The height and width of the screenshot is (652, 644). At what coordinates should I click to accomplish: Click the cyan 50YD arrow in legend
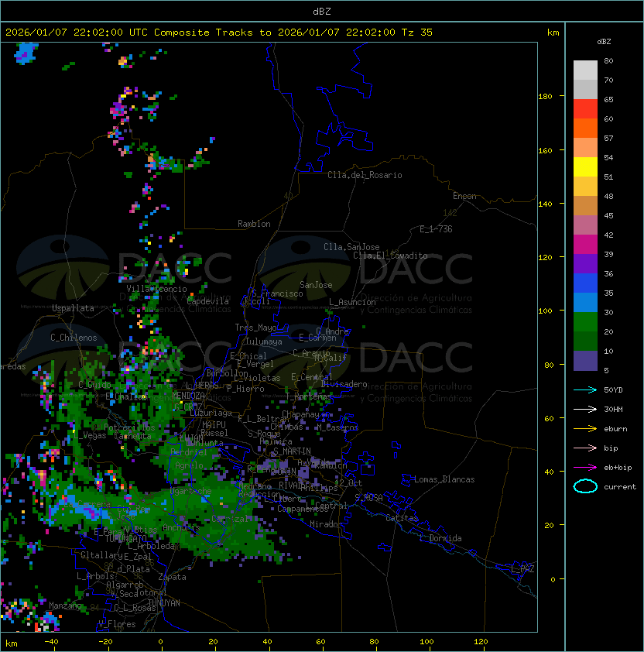pos(585,389)
